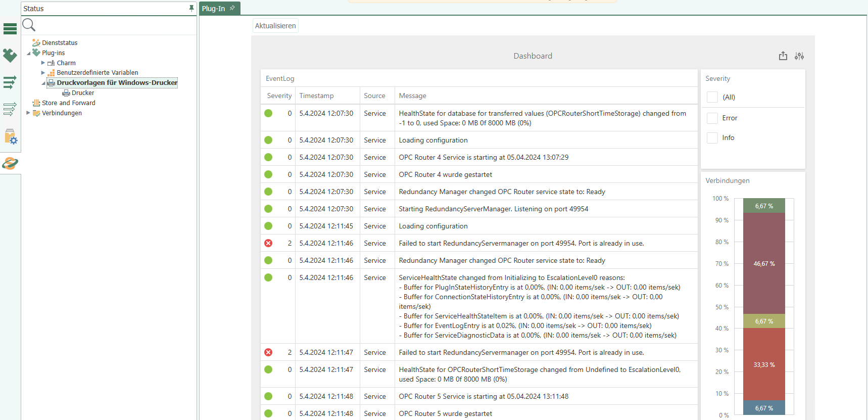The width and height of the screenshot is (868, 420).
Task: Click the printer icon next to Drucker
Action: coord(66,93)
